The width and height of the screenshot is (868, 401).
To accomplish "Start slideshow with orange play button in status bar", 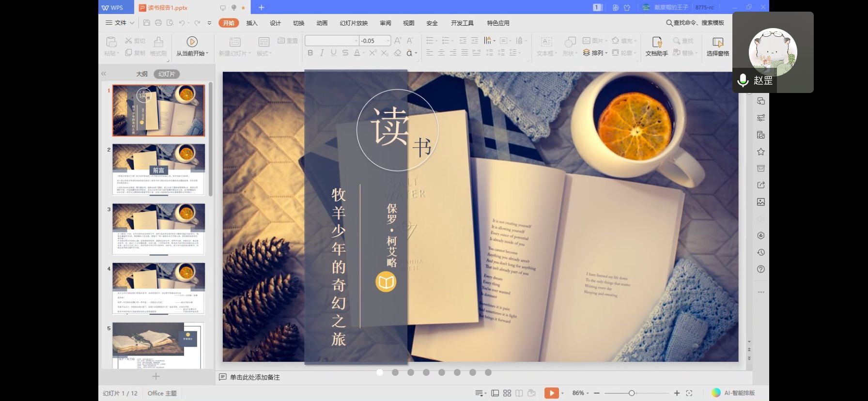I will pyautogui.click(x=551, y=393).
